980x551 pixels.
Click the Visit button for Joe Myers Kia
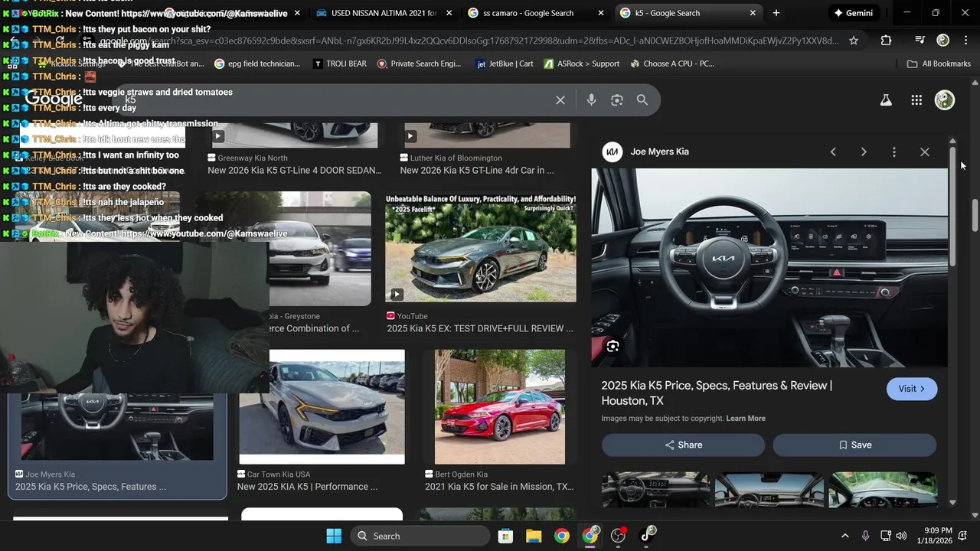pos(912,389)
